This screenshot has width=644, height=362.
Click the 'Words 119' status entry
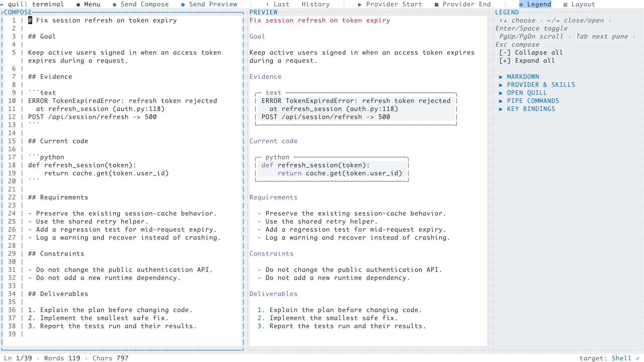point(62,358)
